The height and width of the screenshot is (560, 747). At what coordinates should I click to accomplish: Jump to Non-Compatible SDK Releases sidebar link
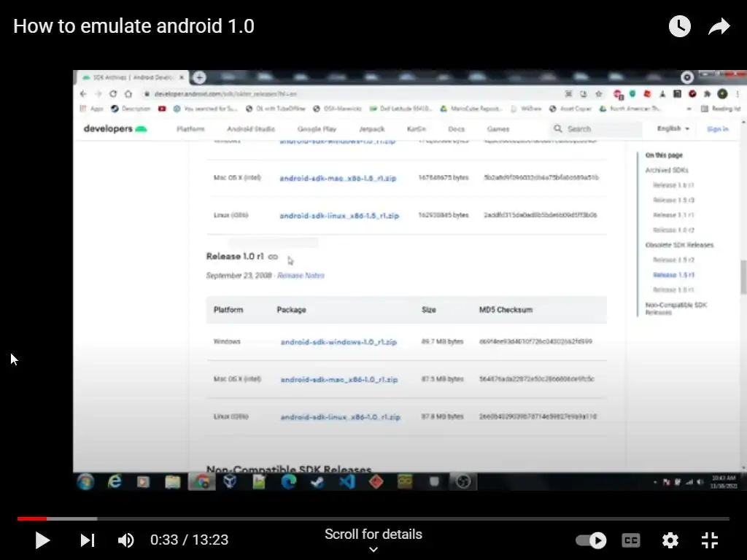[676, 308]
